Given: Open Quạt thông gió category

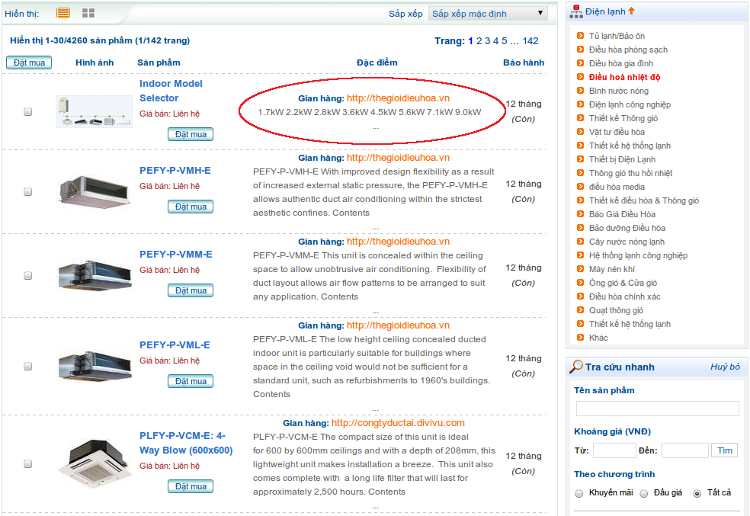Looking at the screenshot, I should click(x=616, y=310).
